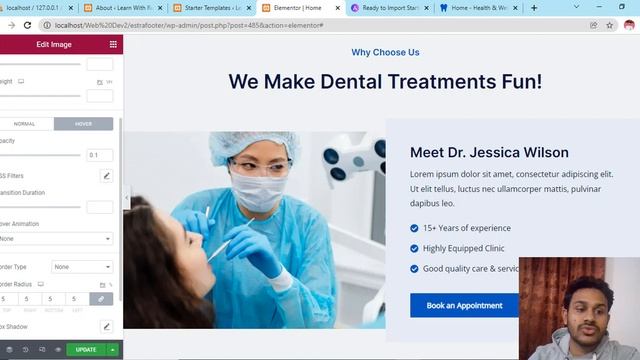Toggle linked Border Radius values
This screenshot has height=360, width=640.
coord(101,299)
